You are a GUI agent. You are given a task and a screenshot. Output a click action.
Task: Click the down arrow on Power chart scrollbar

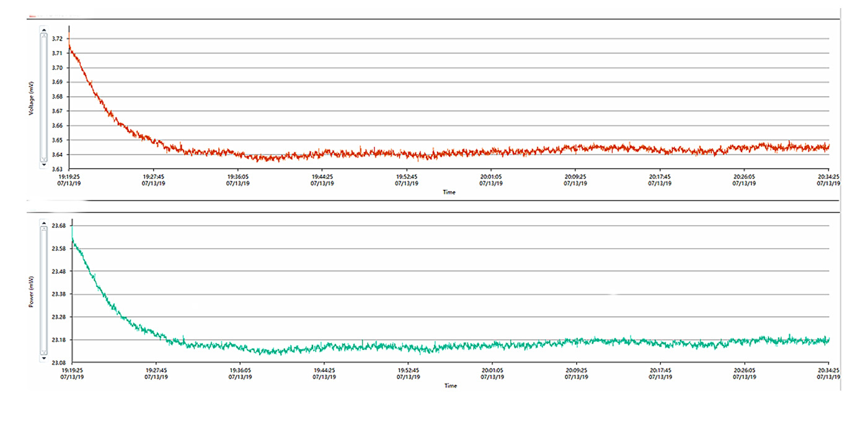[43, 358]
